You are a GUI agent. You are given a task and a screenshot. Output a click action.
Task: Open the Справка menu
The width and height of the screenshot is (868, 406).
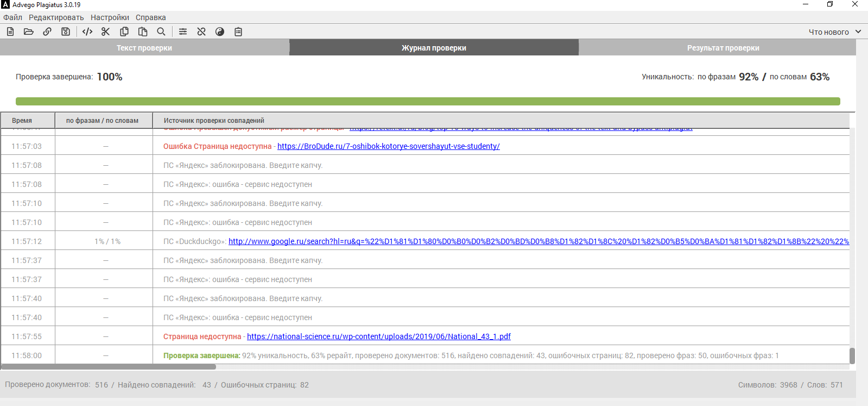[151, 17]
